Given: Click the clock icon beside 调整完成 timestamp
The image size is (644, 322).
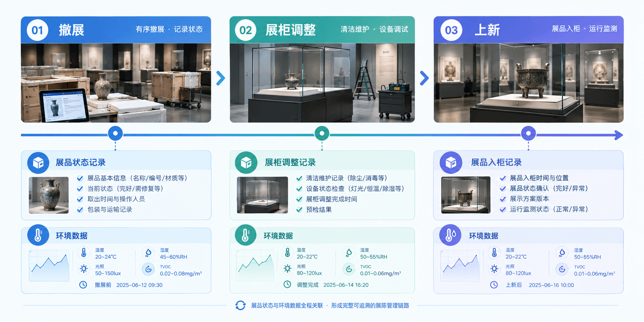Looking at the screenshot, I should (287, 284).
